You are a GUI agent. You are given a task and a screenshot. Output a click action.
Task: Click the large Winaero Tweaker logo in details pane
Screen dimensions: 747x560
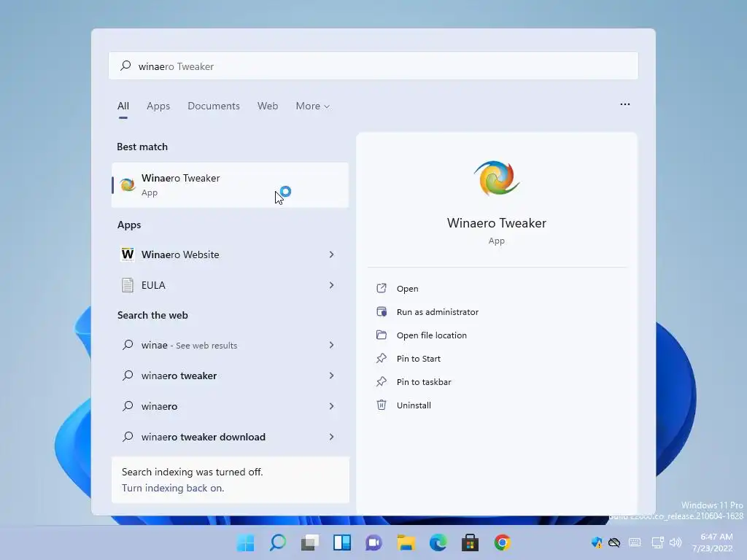coord(496,178)
